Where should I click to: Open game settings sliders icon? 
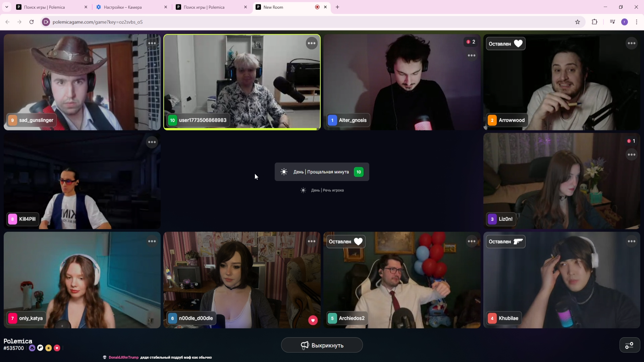coord(629,345)
